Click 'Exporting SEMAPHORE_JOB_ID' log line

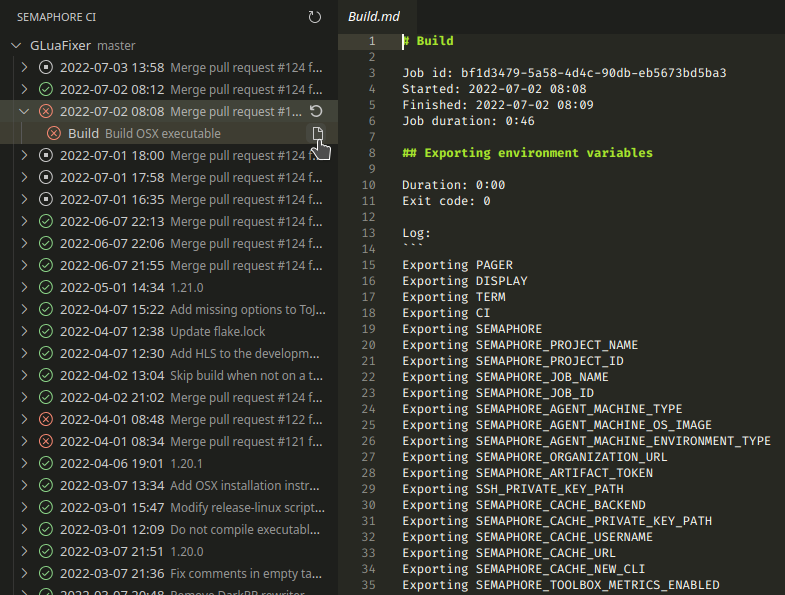[x=498, y=393]
